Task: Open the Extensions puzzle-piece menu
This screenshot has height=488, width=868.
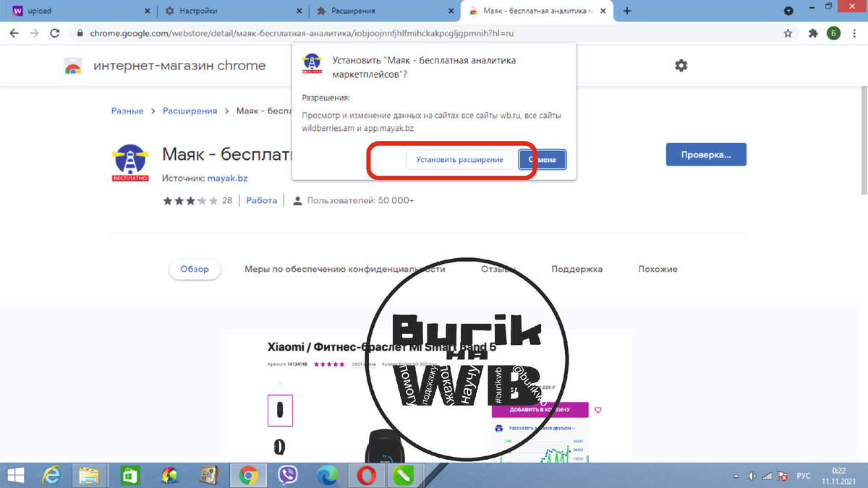Action: [813, 33]
